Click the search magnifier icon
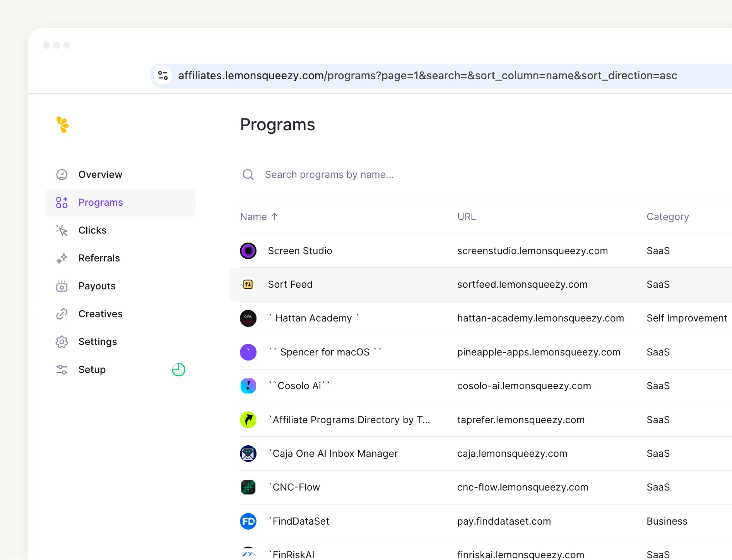 pyautogui.click(x=248, y=175)
